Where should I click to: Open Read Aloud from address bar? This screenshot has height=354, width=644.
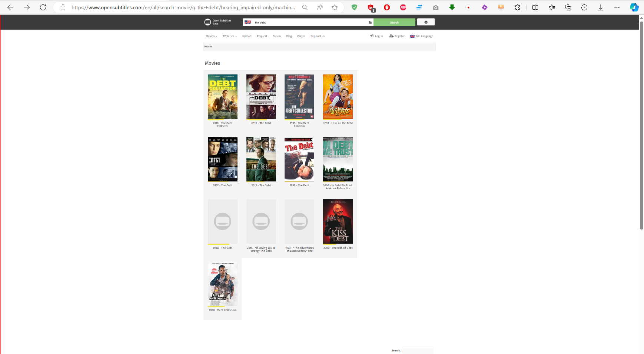[320, 7]
